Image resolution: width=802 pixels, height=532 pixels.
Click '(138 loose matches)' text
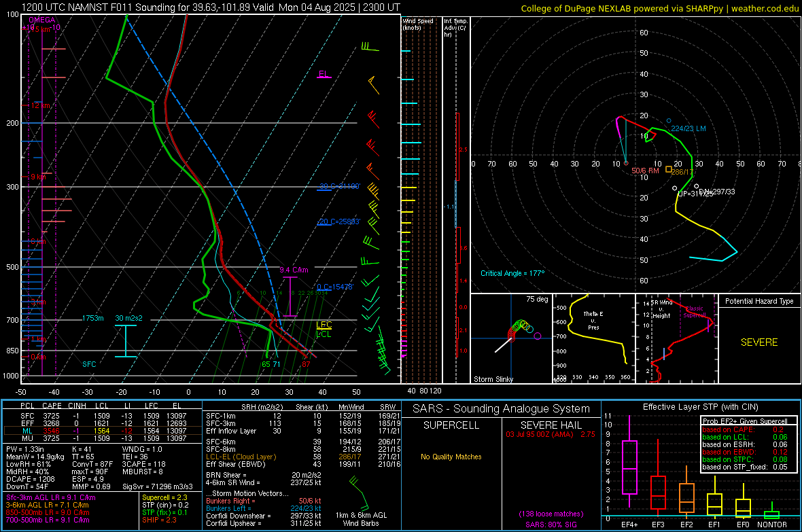pos(551,514)
